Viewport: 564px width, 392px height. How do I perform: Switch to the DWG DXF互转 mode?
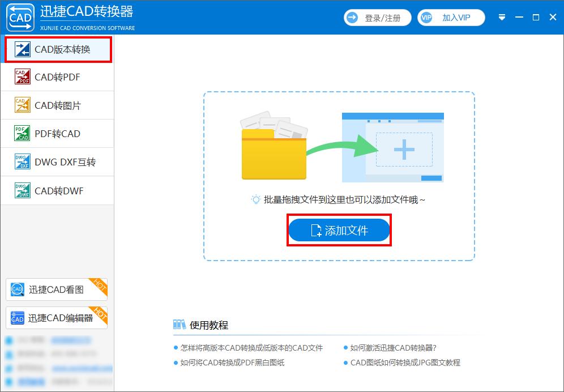click(57, 162)
